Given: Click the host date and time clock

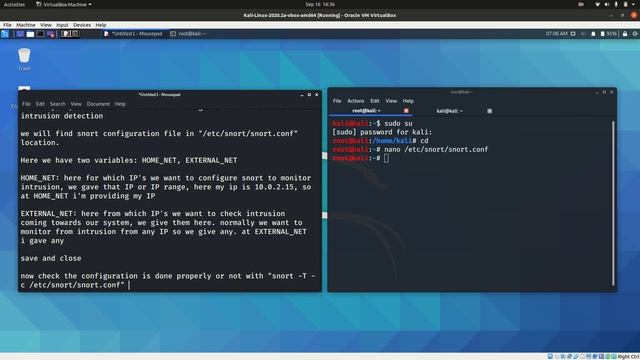Looking at the screenshot, I should [x=320, y=4].
